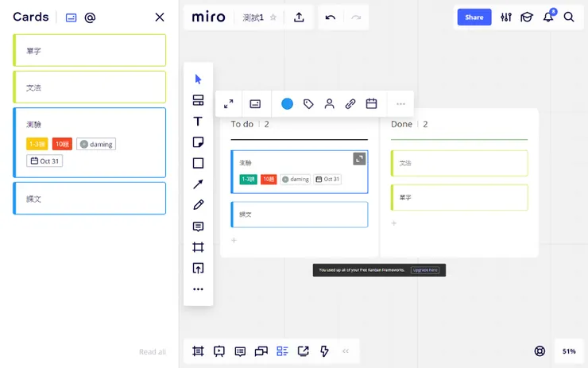Click the card type icon in context toolbar
Screen dimensions: 588x368
click(x=255, y=104)
